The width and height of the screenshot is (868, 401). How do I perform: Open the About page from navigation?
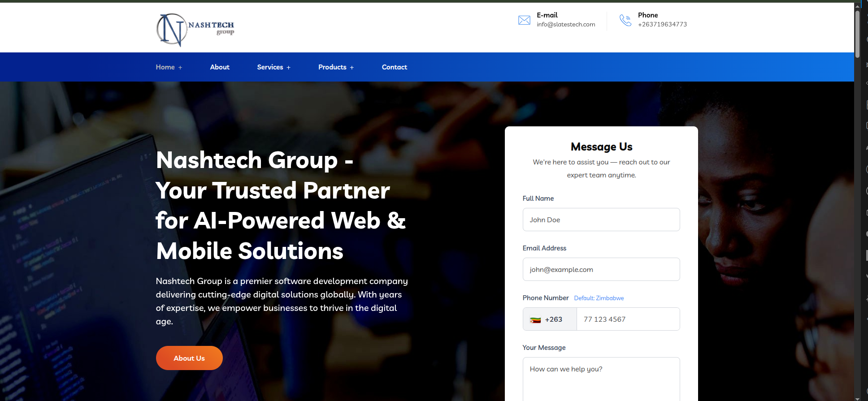tap(220, 67)
